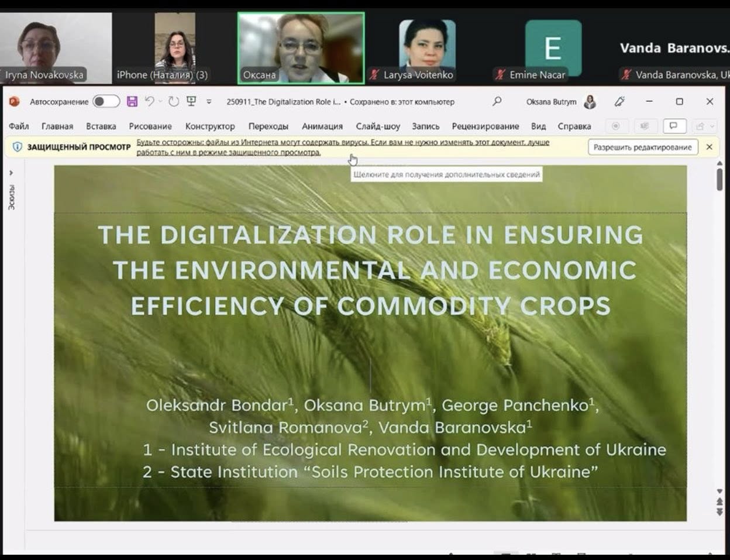Open the search magnifier in title bar

tap(497, 101)
